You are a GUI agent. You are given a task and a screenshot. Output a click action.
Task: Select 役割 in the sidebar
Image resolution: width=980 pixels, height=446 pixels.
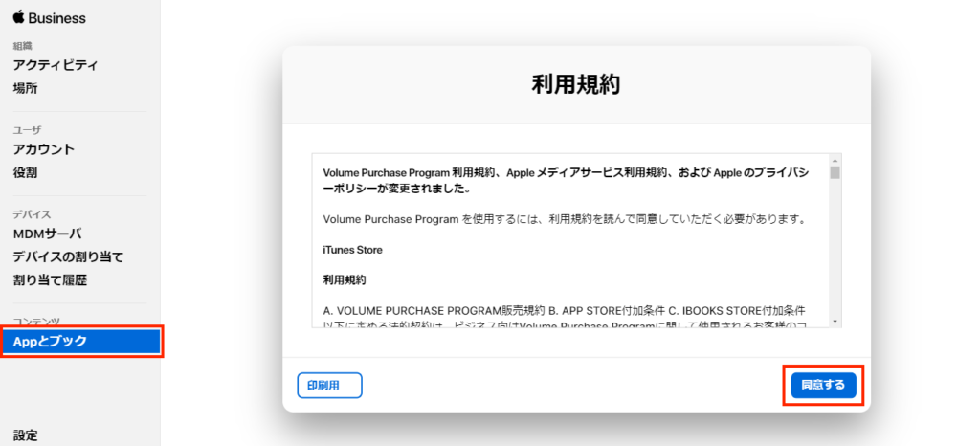click(x=26, y=173)
